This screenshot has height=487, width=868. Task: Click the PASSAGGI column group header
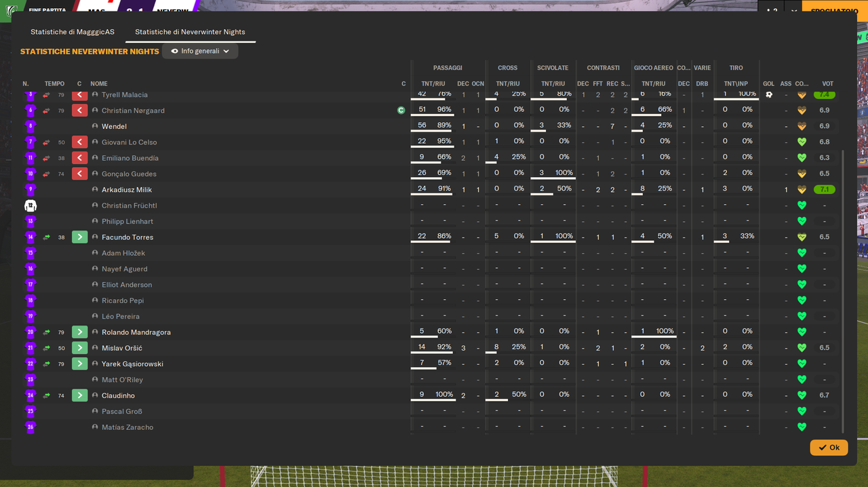[448, 68]
